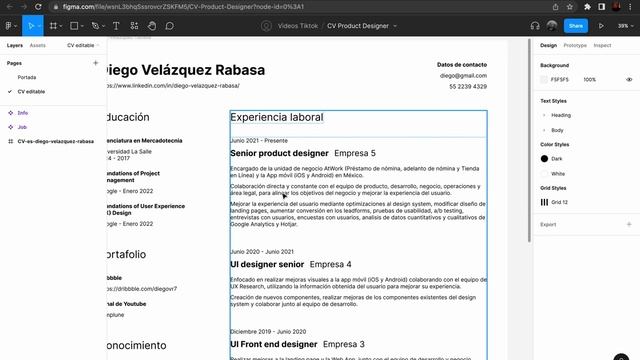Click the Diego Velázquez Rabasa name heading

[185, 70]
